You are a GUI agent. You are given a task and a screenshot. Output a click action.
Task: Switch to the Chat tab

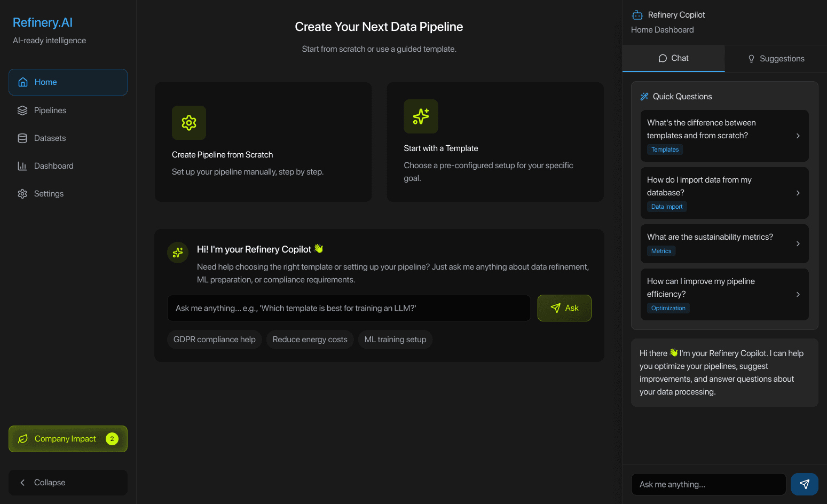click(673, 58)
